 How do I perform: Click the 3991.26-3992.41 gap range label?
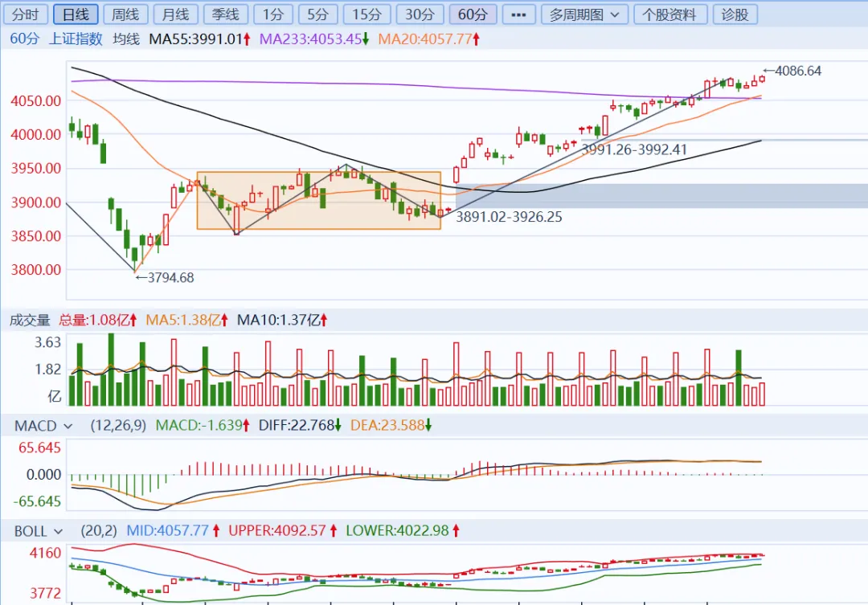[x=634, y=149]
